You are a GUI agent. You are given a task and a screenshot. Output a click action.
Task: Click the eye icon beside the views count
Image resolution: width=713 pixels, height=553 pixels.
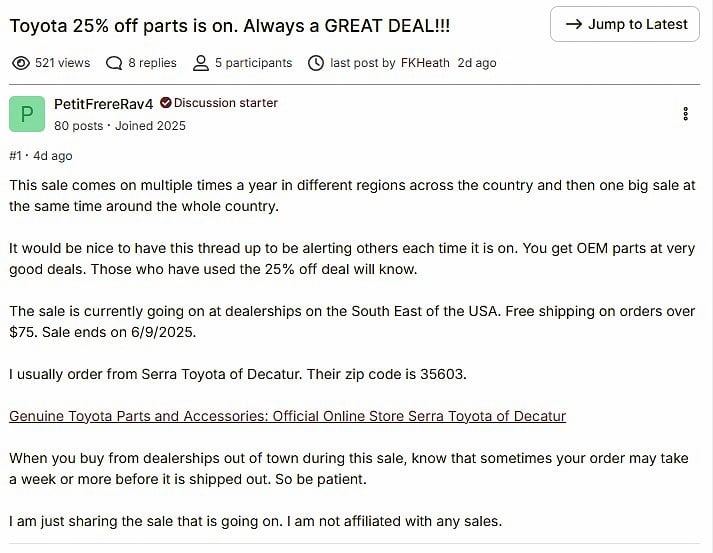[20, 63]
